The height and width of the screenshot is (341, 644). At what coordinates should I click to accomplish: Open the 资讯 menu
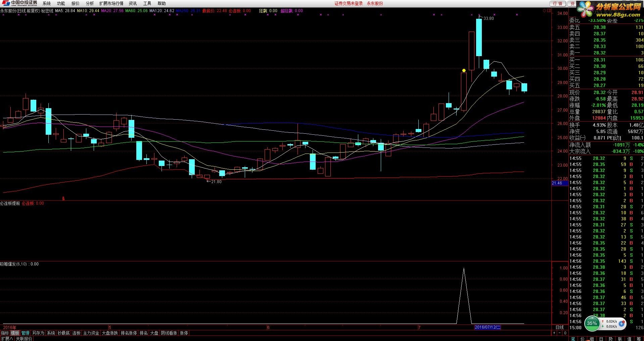pos(133,3)
